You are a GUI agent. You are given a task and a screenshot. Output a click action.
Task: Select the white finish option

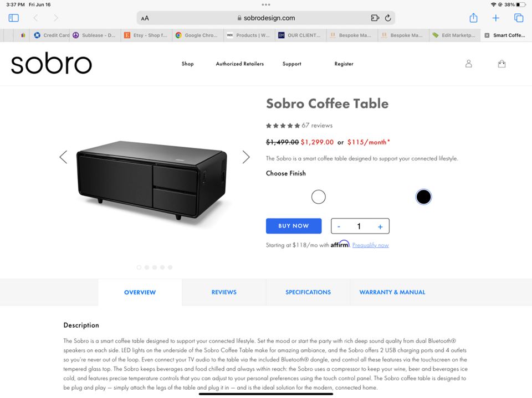318,197
